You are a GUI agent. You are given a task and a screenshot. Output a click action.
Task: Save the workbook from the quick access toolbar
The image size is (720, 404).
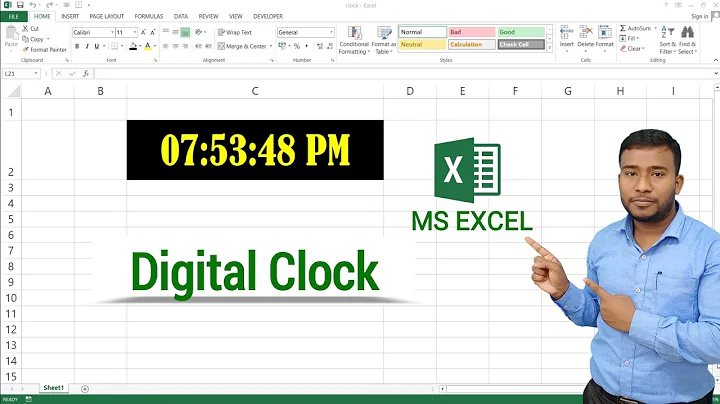pos(20,5)
